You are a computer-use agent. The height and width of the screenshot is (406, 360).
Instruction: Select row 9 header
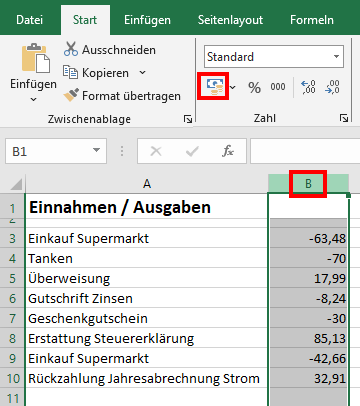point(12,358)
